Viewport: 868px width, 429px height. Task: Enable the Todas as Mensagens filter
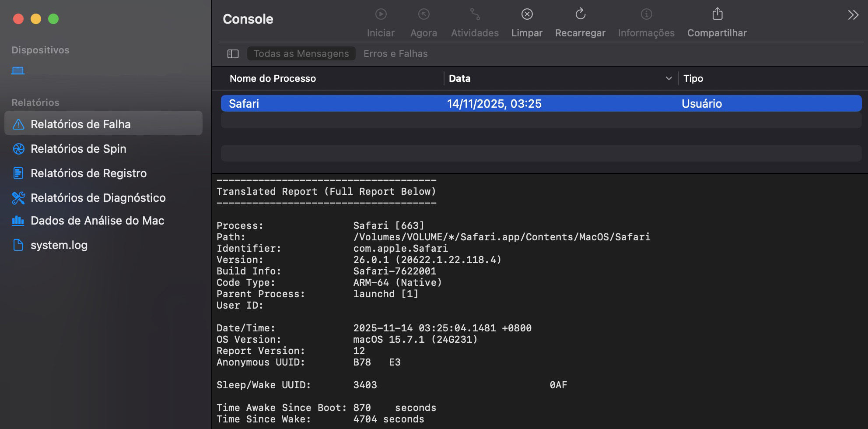coord(301,53)
